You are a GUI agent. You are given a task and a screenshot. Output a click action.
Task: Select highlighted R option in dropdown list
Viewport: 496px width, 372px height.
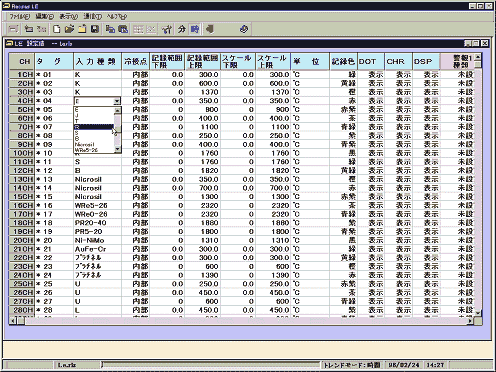[94, 127]
